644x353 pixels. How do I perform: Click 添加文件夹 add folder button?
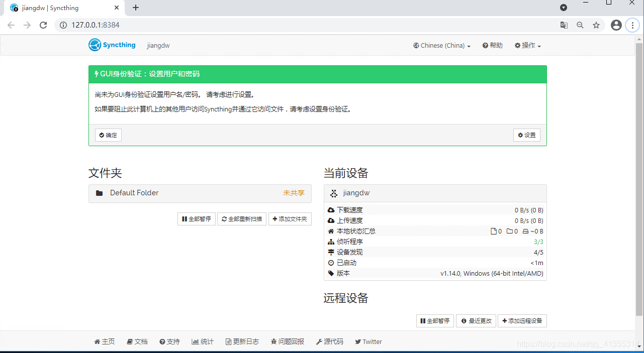[x=290, y=219]
